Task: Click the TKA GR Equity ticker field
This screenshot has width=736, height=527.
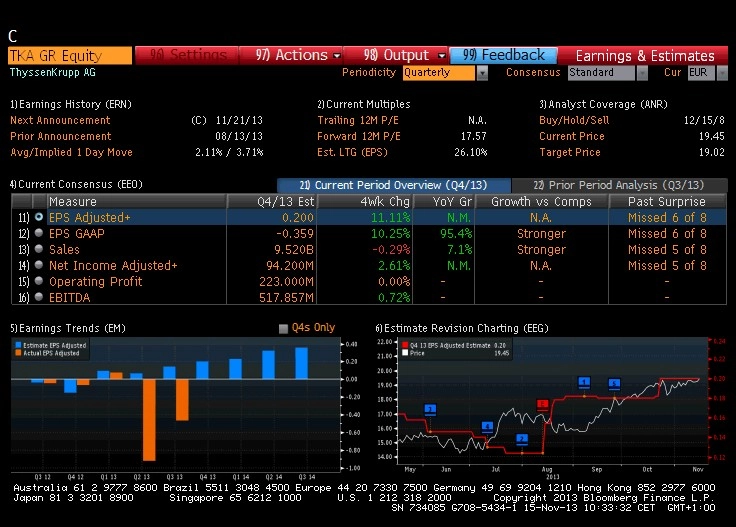Action: coord(70,55)
